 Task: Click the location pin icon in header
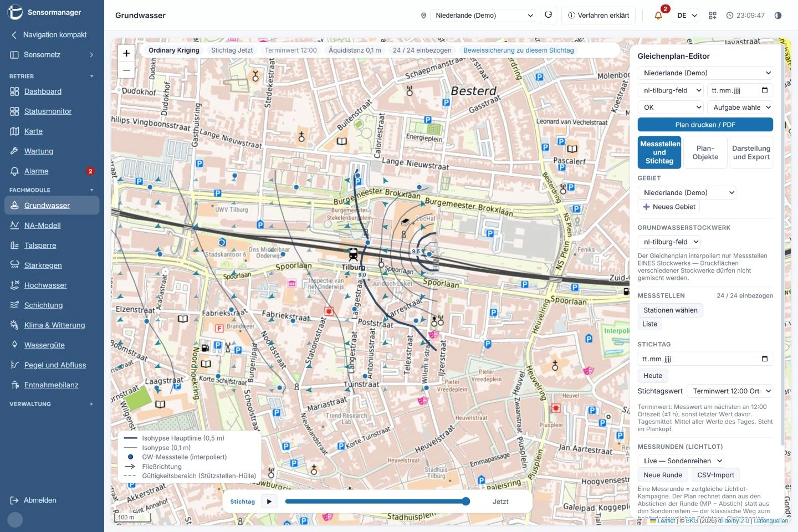coord(423,16)
